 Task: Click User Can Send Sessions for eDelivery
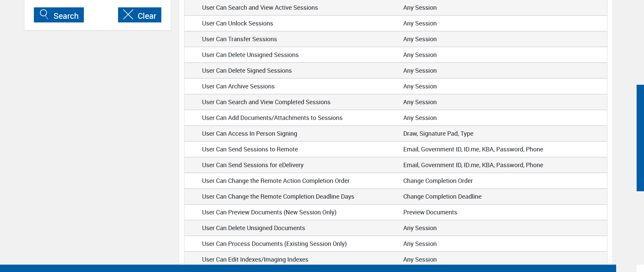(253, 165)
